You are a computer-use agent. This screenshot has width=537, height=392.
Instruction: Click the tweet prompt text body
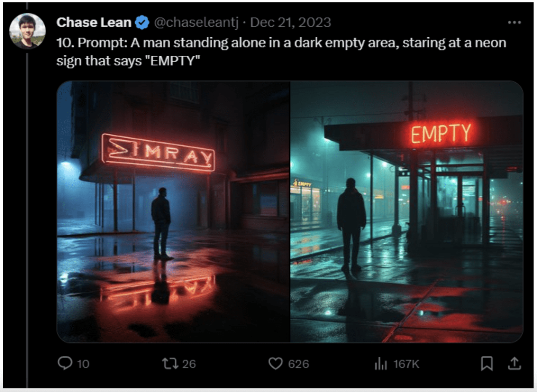(281, 52)
